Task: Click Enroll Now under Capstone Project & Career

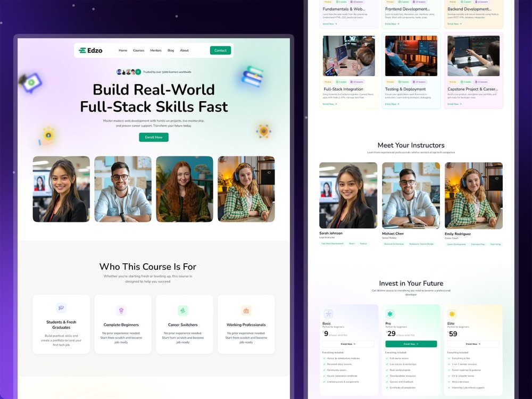Action: pos(454,104)
